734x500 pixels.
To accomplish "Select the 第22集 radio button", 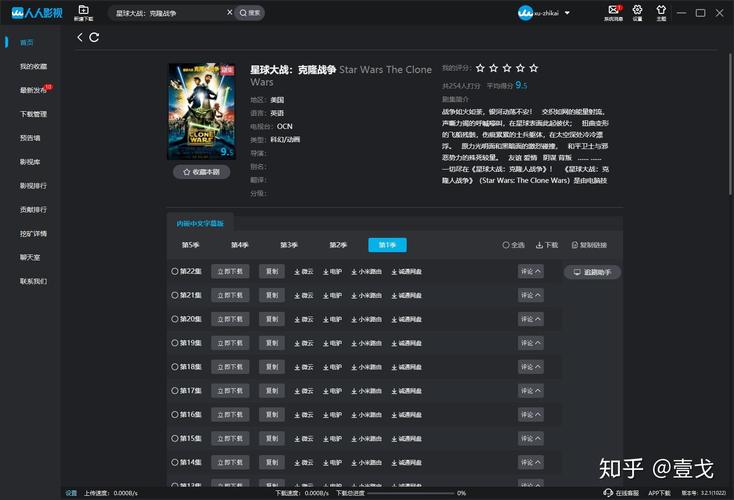I will coord(175,272).
